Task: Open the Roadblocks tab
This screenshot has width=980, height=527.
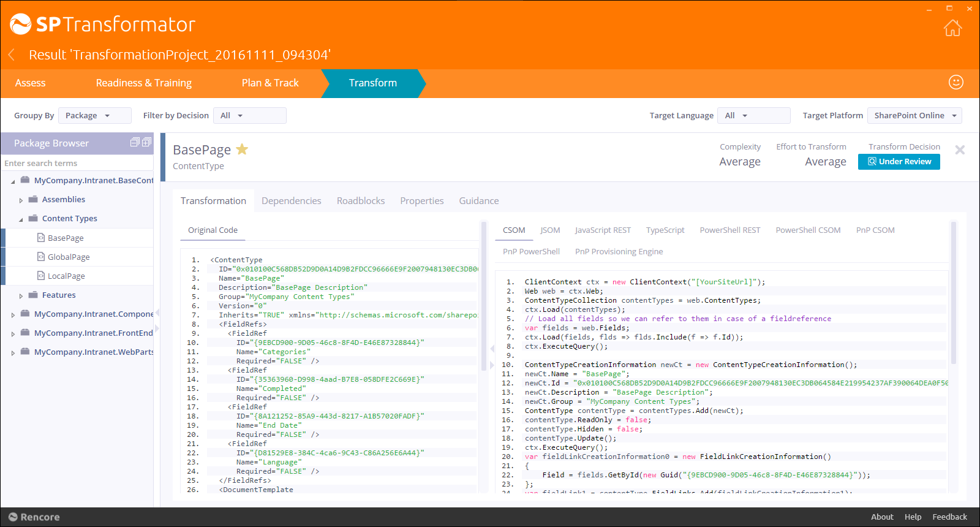Action: [x=361, y=201]
